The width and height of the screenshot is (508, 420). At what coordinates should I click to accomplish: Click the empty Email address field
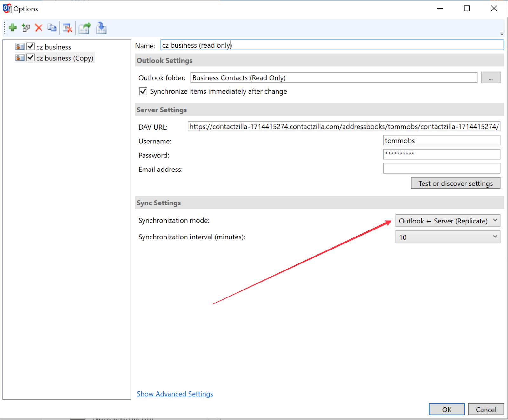click(x=442, y=168)
